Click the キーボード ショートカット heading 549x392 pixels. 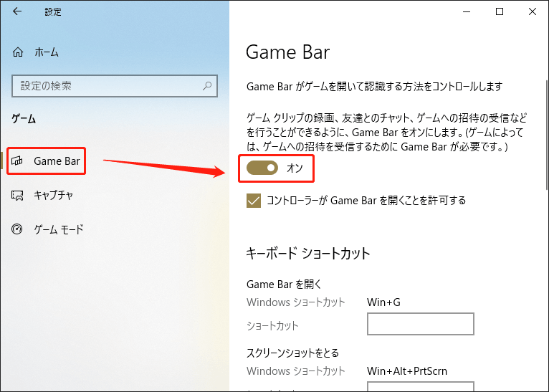[x=307, y=253]
